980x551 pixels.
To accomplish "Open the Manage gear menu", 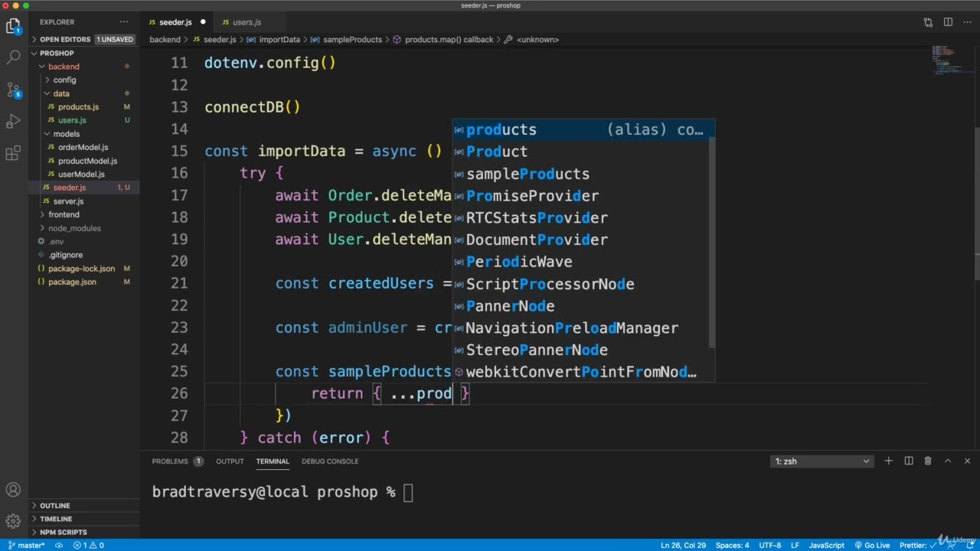I will (13, 522).
